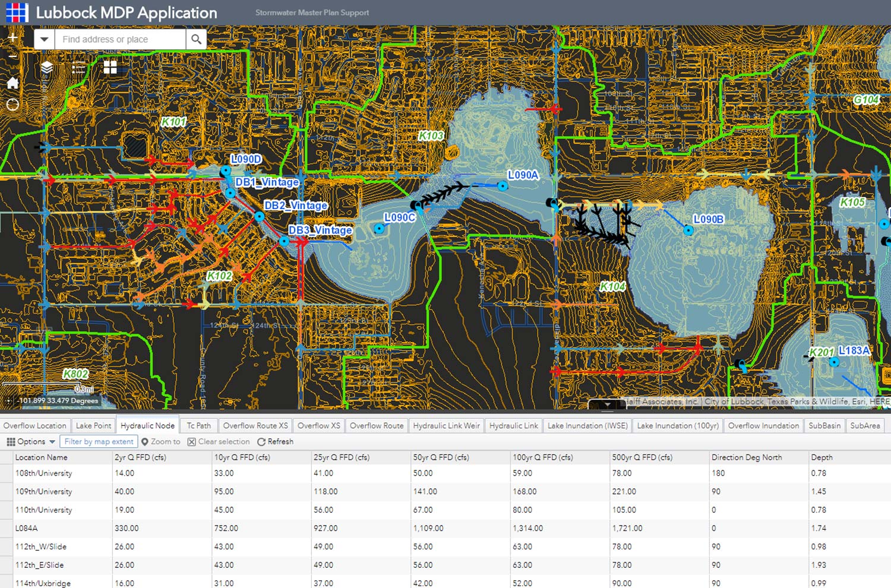Open the attribute table Options menu

tap(31, 441)
